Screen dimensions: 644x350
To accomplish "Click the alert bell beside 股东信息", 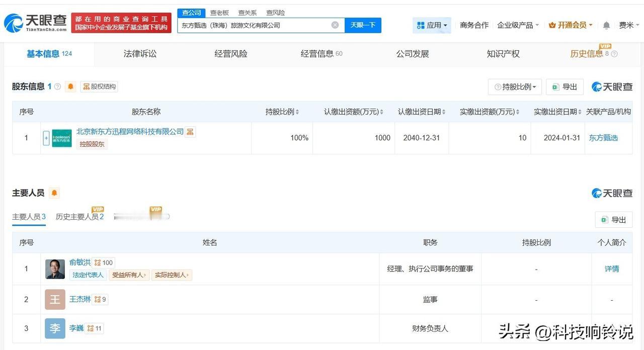I will (71, 86).
